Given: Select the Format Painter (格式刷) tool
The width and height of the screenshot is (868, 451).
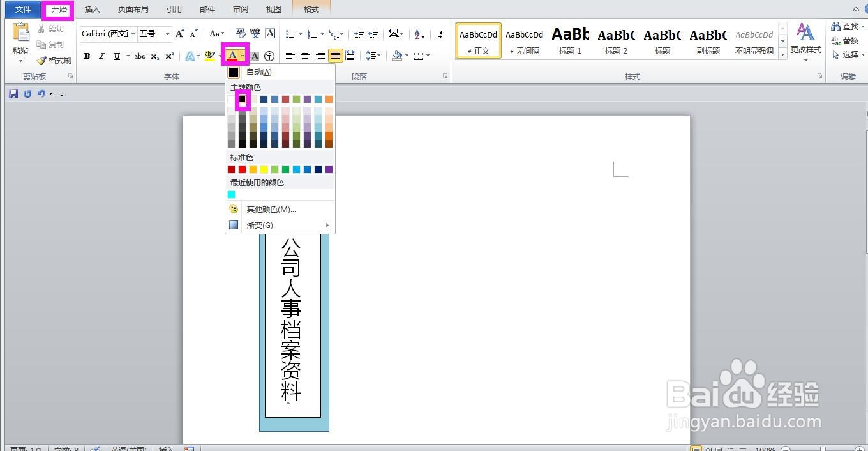Looking at the screenshot, I should [55, 60].
